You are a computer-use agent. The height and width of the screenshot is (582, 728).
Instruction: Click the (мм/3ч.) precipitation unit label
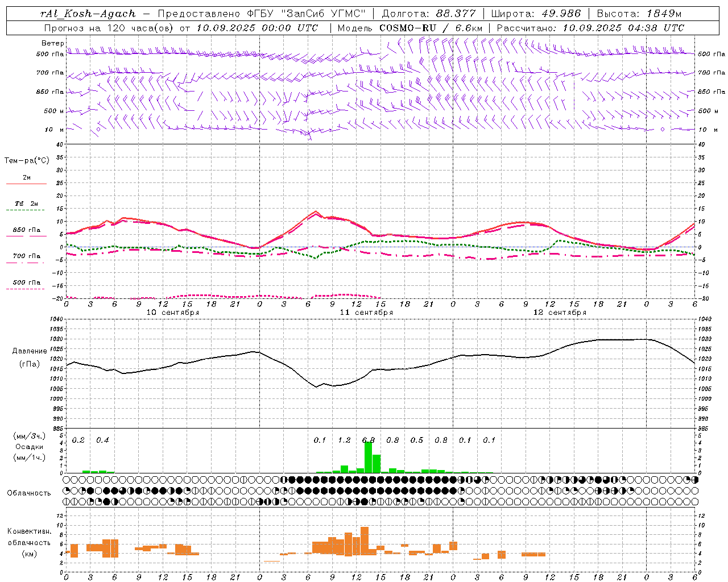pyautogui.click(x=29, y=436)
